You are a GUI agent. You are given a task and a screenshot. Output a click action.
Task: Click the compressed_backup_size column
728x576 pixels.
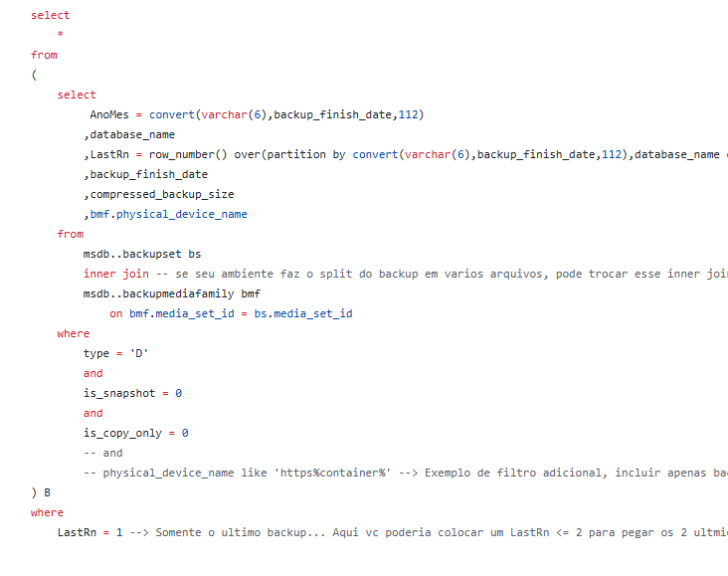click(x=162, y=195)
